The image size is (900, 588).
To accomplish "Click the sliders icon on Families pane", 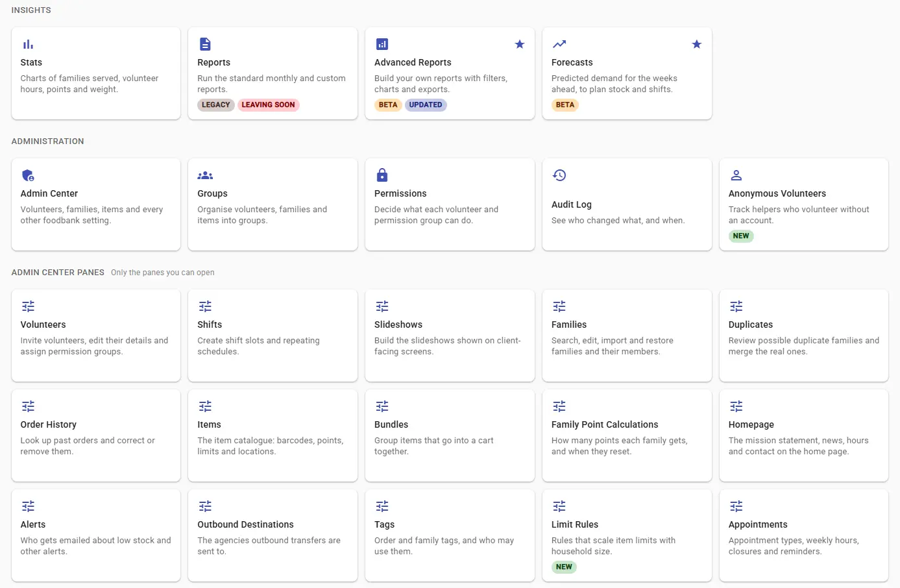I will 559,306.
